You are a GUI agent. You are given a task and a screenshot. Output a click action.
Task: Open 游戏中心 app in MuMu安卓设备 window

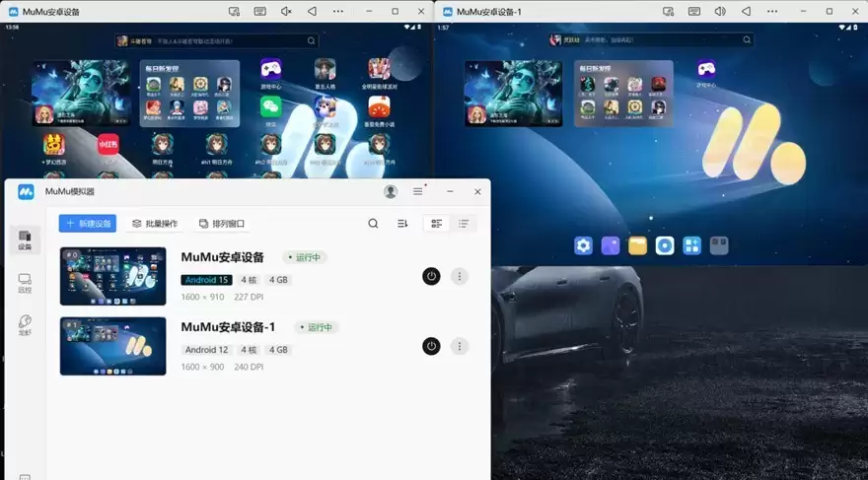pyautogui.click(x=271, y=74)
